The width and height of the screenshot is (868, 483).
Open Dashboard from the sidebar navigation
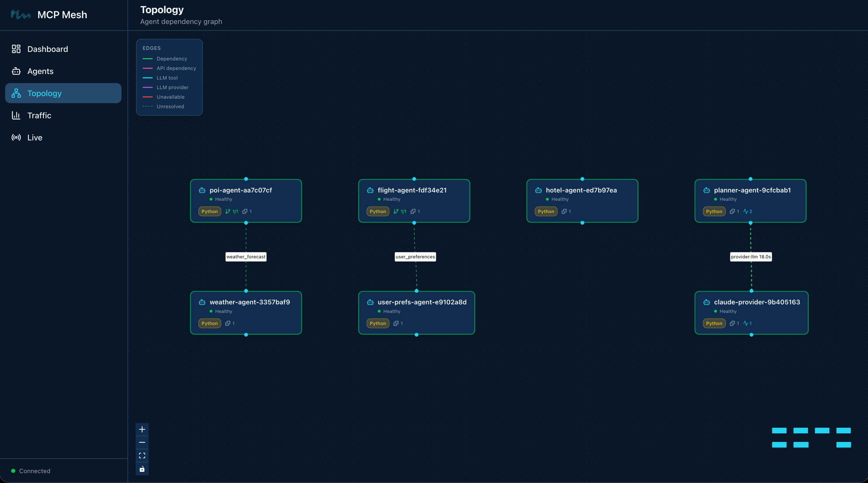tap(48, 49)
